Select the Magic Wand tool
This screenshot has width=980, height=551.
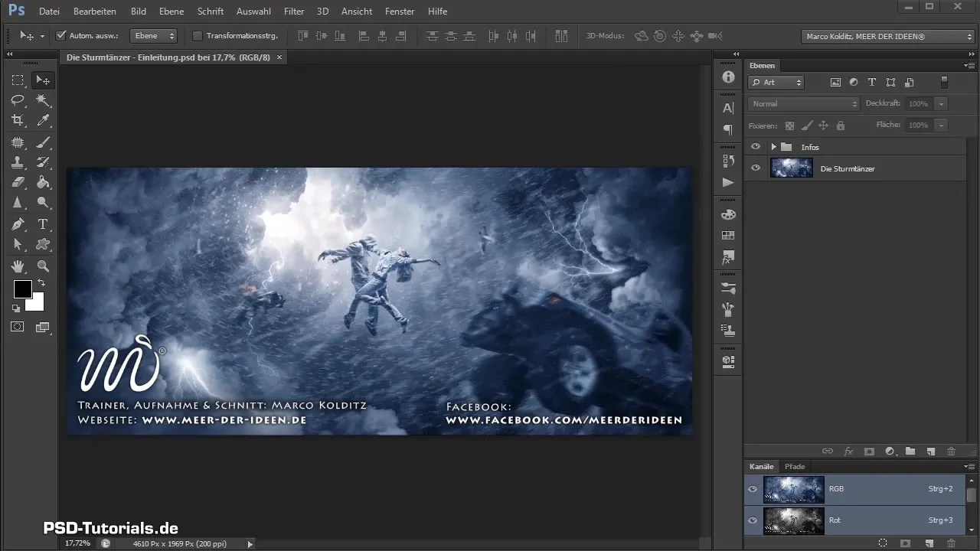43,100
